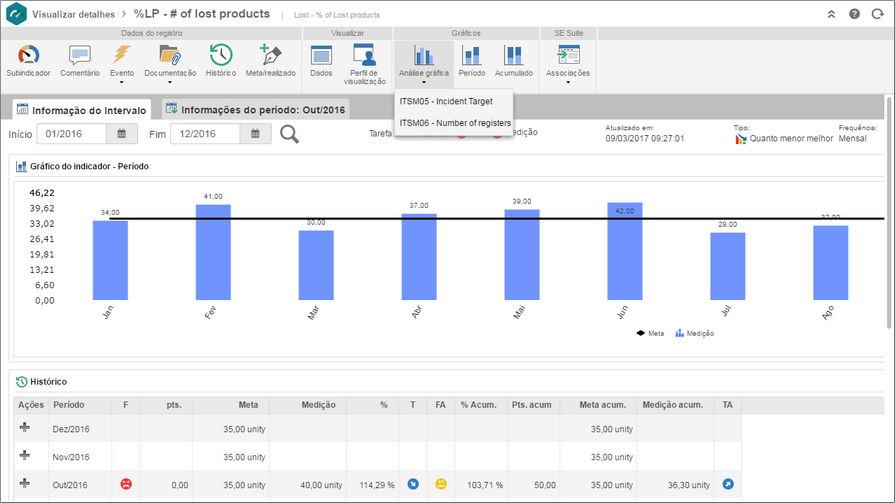This screenshot has height=503, width=895.
Task: Click the Visualizar detalhes breadcrumb
Action: [73, 14]
